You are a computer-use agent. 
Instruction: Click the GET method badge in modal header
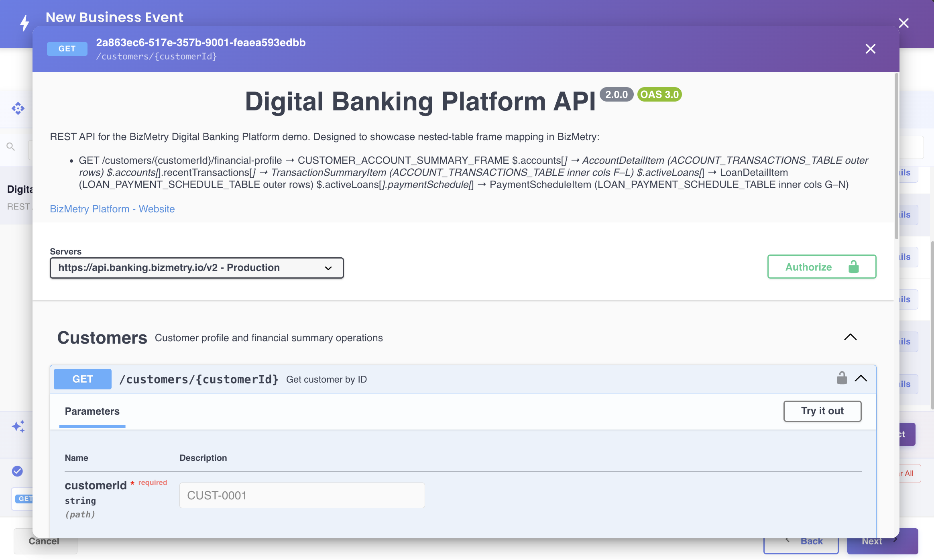coord(67,49)
